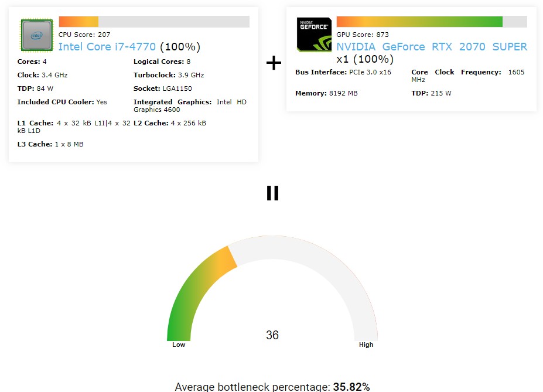This screenshot has height=392, width=543.
Task: Open the NVIDIA GeForce RTX 2070 SUPER link
Action: [432, 47]
